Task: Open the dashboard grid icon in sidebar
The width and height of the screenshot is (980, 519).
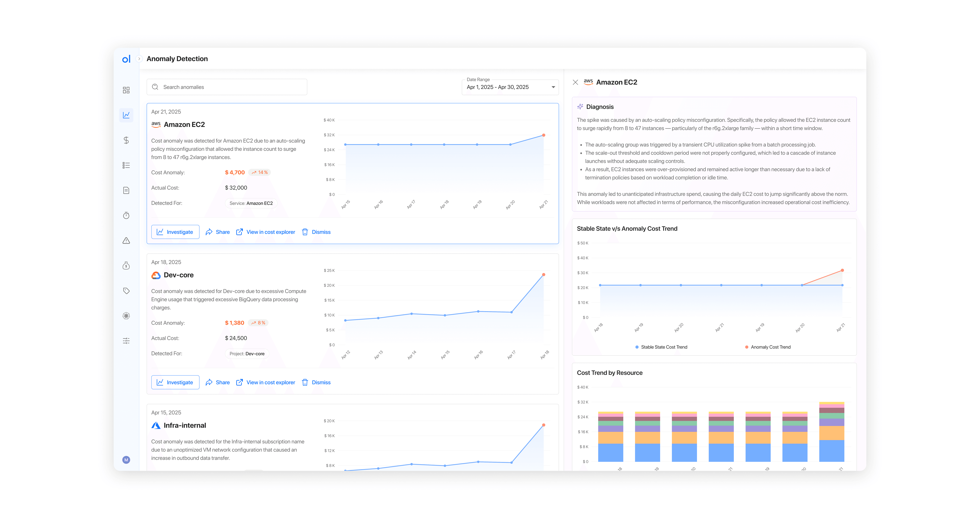Action: pyautogui.click(x=126, y=90)
